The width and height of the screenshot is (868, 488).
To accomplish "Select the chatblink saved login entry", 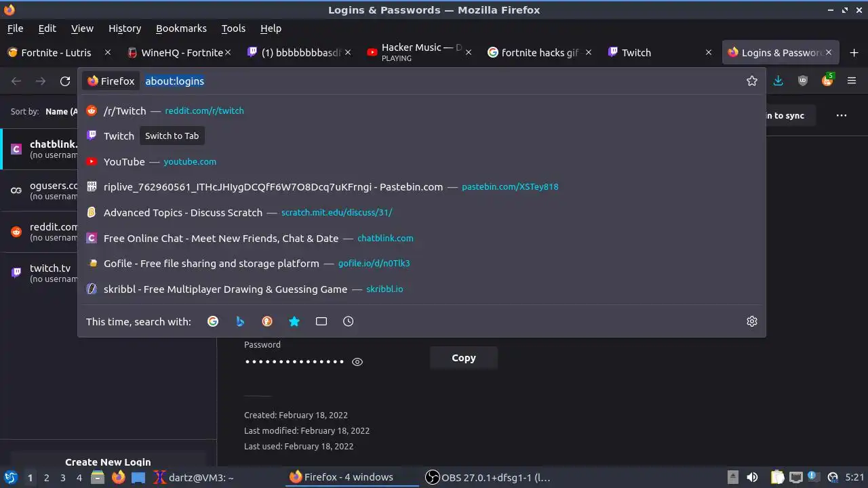I will [x=39, y=149].
